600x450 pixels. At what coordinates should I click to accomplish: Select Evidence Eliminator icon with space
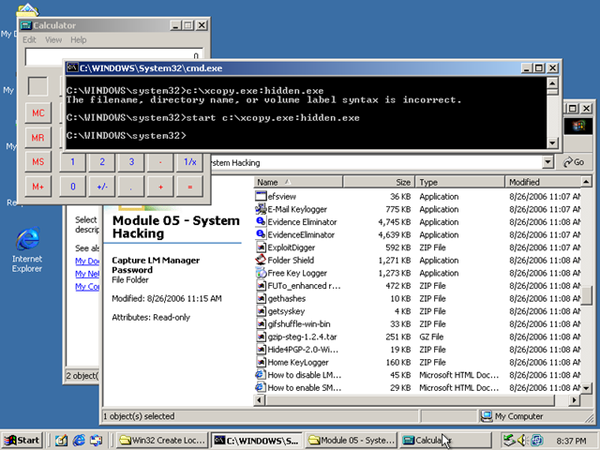(x=261, y=222)
